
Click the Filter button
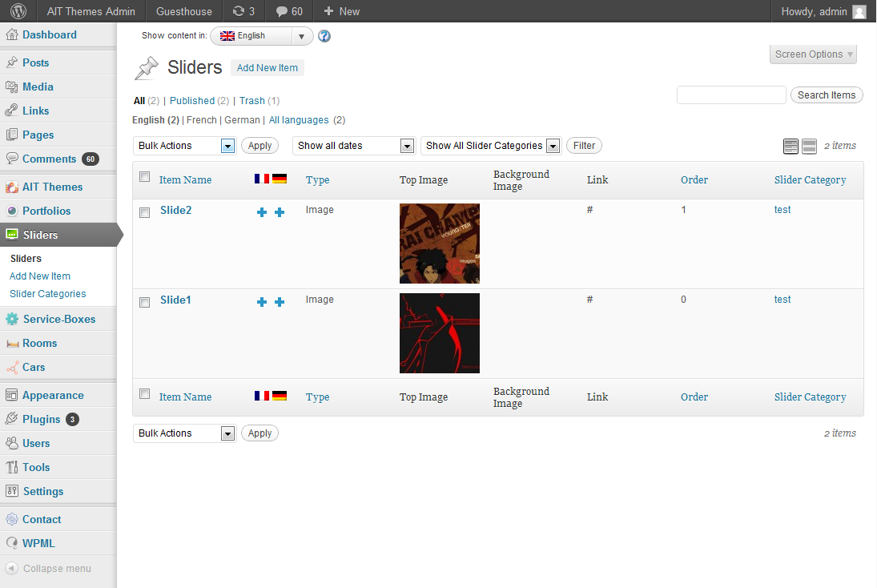coord(584,146)
